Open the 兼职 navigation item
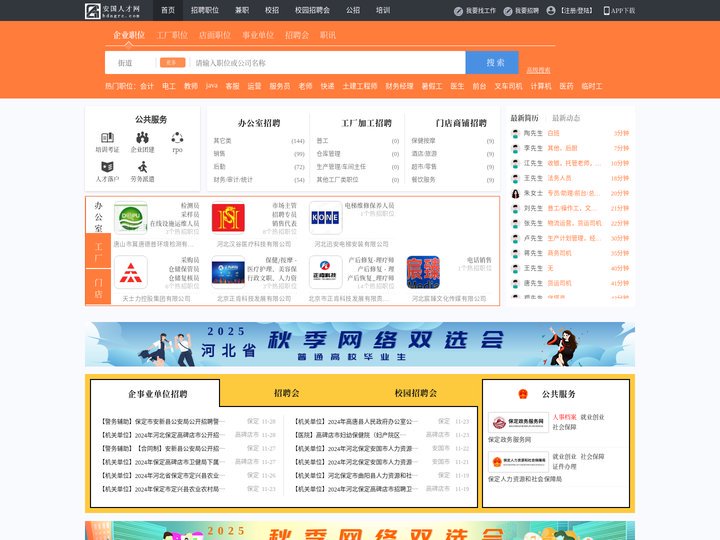720x540 pixels. pyautogui.click(x=242, y=10)
